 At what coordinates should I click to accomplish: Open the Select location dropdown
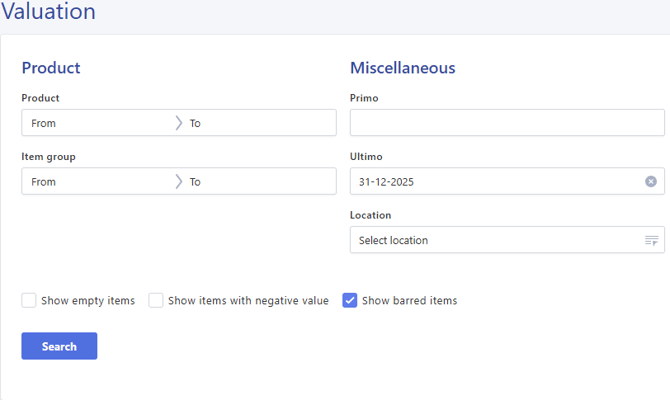pyautogui.click(x=495, y=240)
